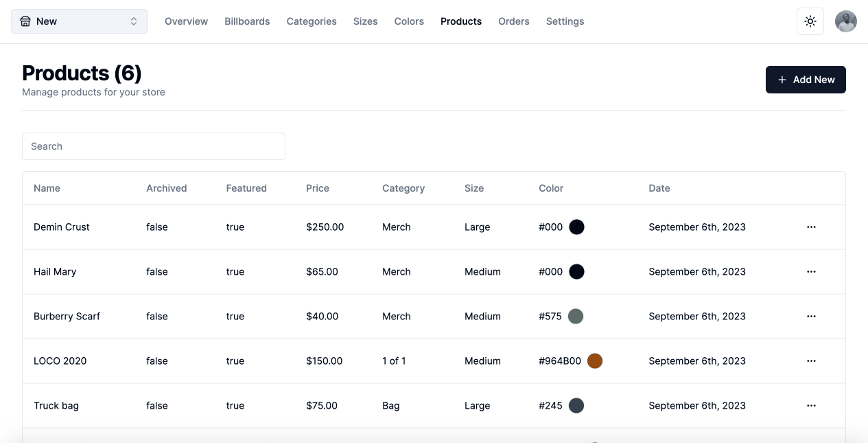Open the actions menu for Hail Mary
The height and width of the screenshot is (443, 868).
(x=811, y=271)
